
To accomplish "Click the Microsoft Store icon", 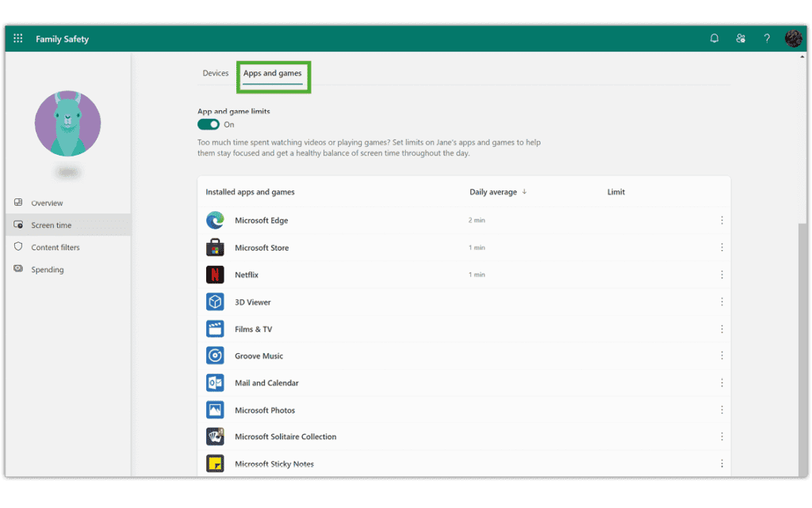I will point(215,247).
